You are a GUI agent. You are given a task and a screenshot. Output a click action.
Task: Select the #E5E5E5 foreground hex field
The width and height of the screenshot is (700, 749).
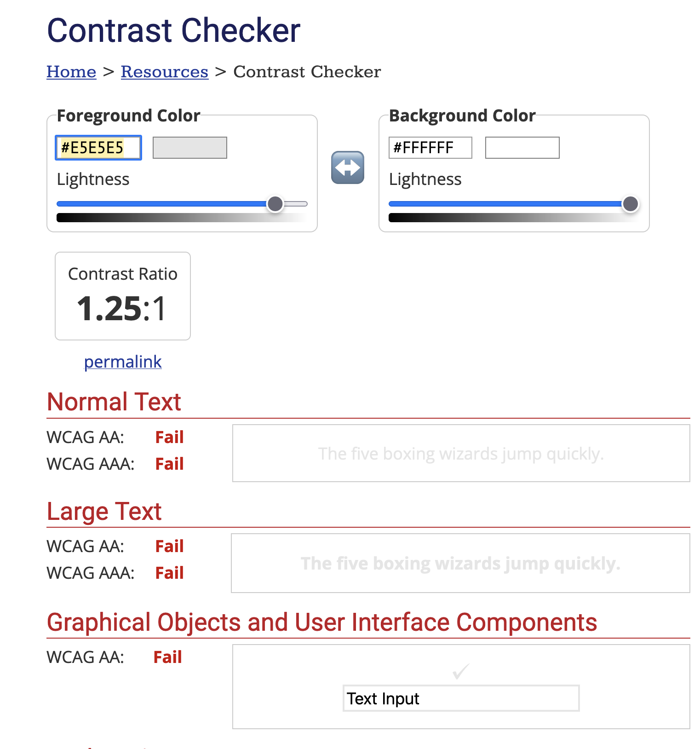[x=98, y=147]
